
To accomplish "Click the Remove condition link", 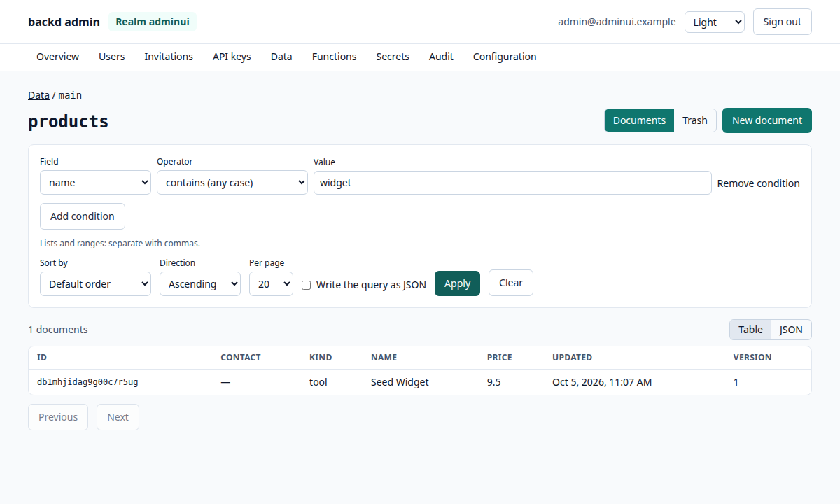I will pyautogui.click(x=759, y=183).
